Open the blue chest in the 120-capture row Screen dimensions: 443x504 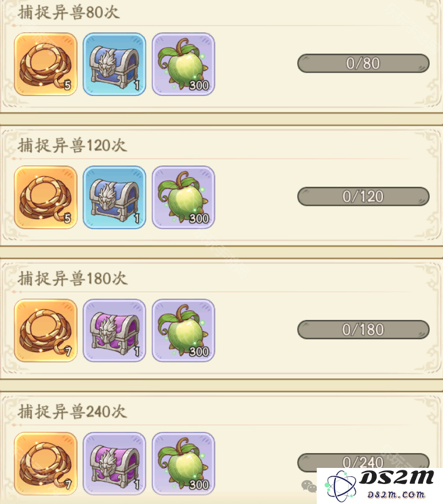tap(115, 197)
